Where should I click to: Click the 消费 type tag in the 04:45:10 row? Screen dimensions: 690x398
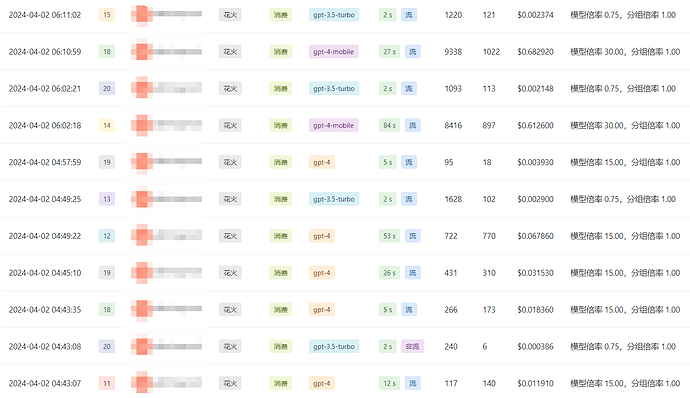(281, 273)
